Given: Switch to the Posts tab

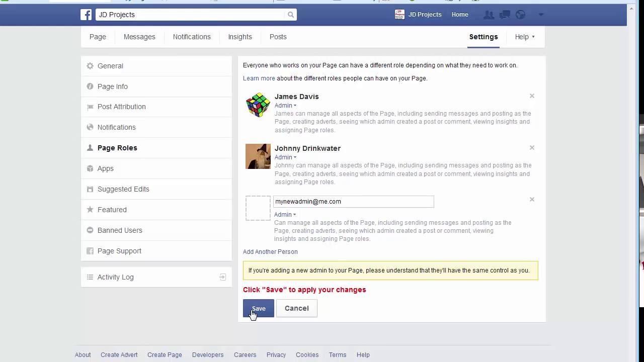Looking at the screenshot, I should point(278,37).
